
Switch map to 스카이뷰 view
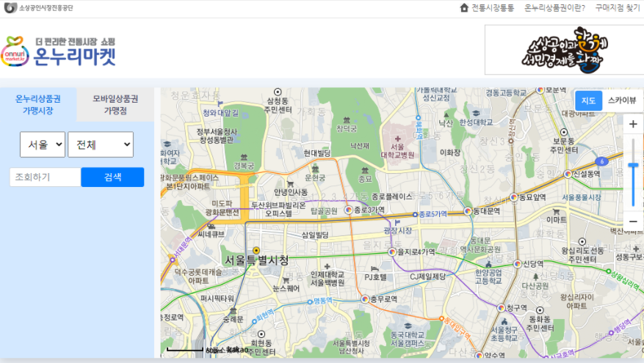point(621,100)
